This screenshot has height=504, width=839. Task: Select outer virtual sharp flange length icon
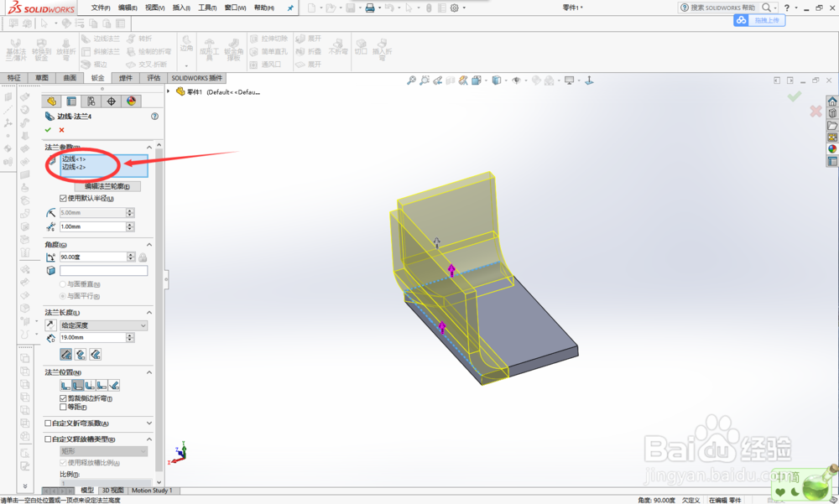coord(65,354)
